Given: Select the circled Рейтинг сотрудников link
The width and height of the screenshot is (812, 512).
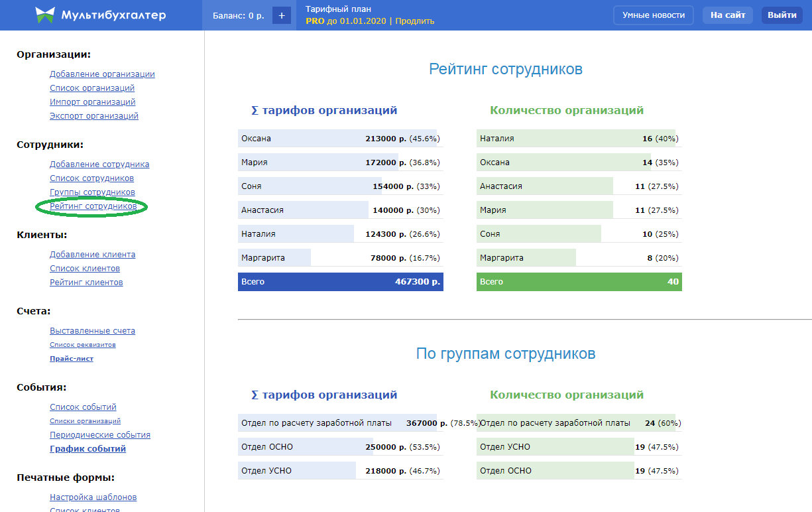Looking at the screenshot, I should click(93, 206).
